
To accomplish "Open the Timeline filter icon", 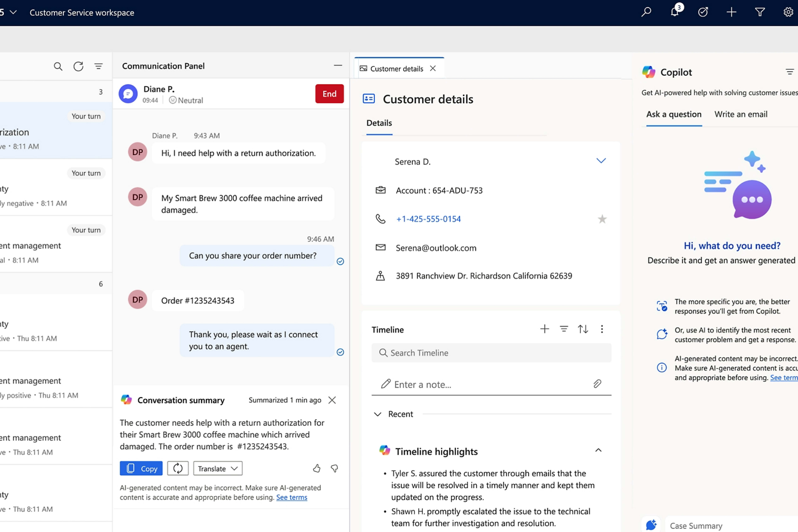I will (564, 329).
